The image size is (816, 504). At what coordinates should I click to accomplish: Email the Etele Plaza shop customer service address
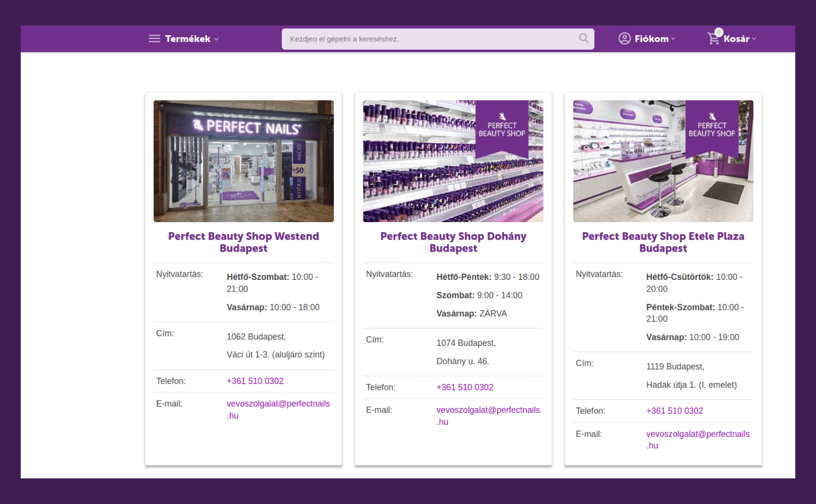pyautogui.click(x=698, y=439)
